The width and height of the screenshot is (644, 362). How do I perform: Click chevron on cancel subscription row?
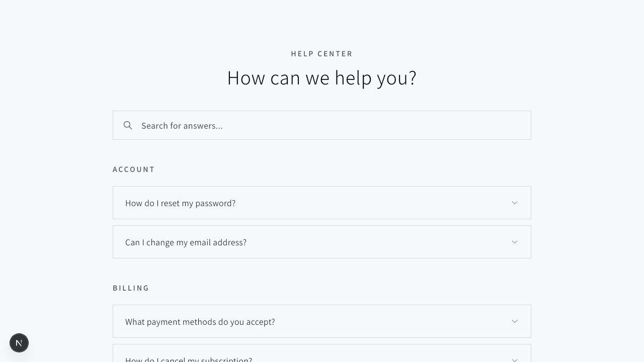tap(515, 359)
